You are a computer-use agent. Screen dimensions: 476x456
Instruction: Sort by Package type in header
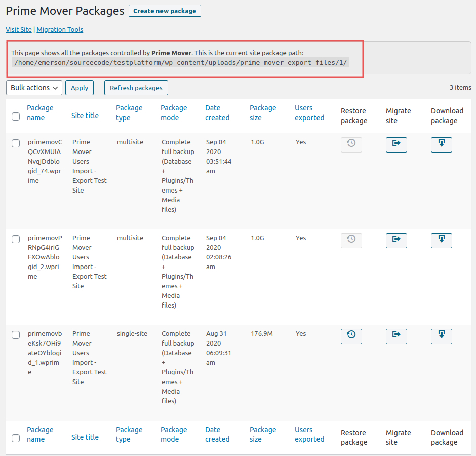coord(129,112)
